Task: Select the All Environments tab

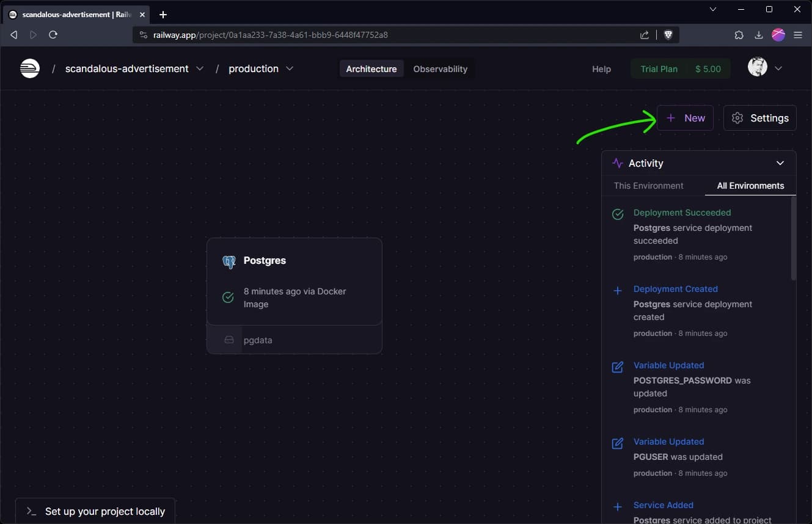Action: tap(750, 186)
